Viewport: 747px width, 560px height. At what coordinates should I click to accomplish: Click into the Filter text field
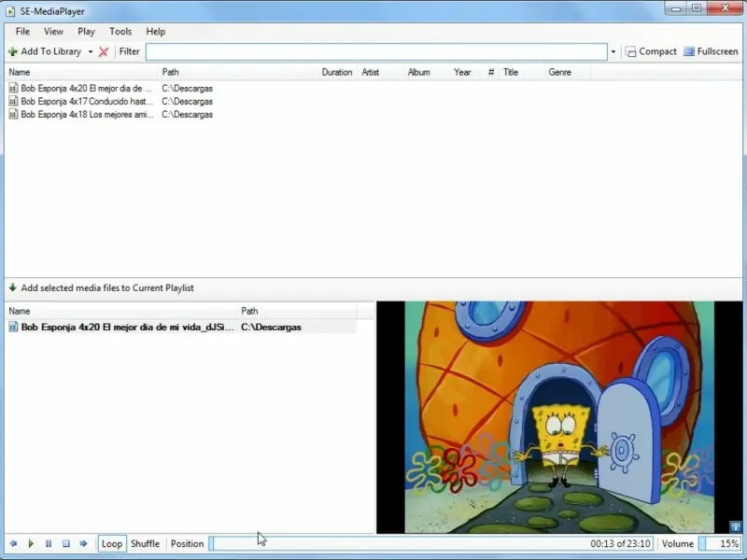pos(376,51)
